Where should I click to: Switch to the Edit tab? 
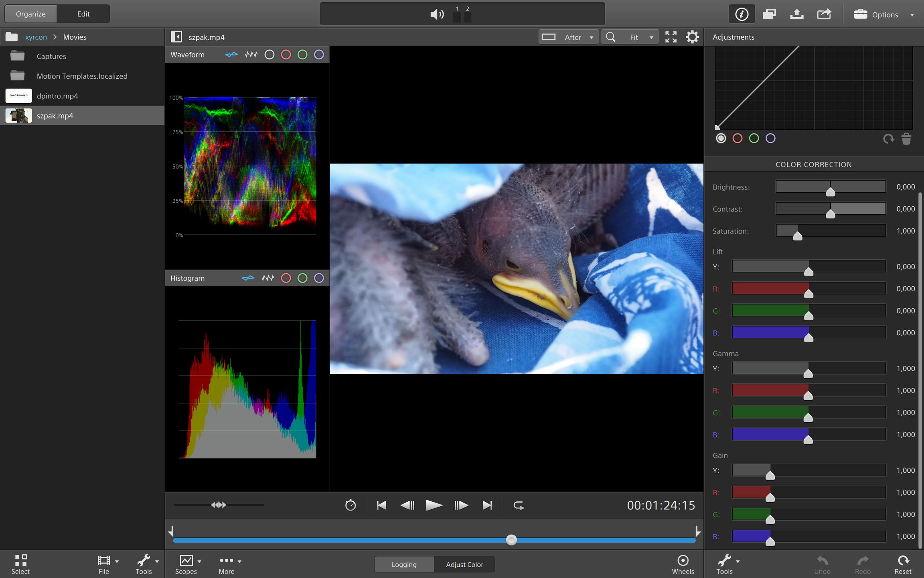click(x=83, y=14)
